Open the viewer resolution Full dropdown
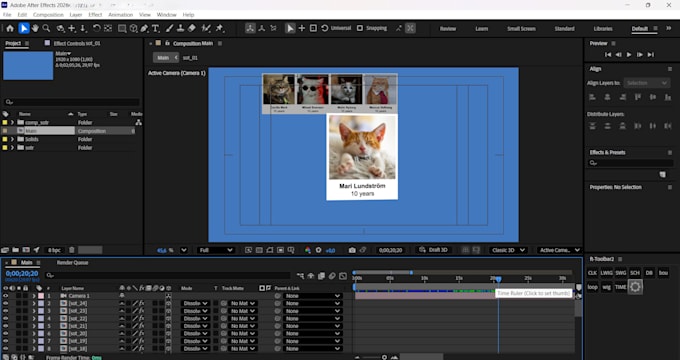This screenshot has height=360, width=680. pyautogui.click(x=216, y=250)
